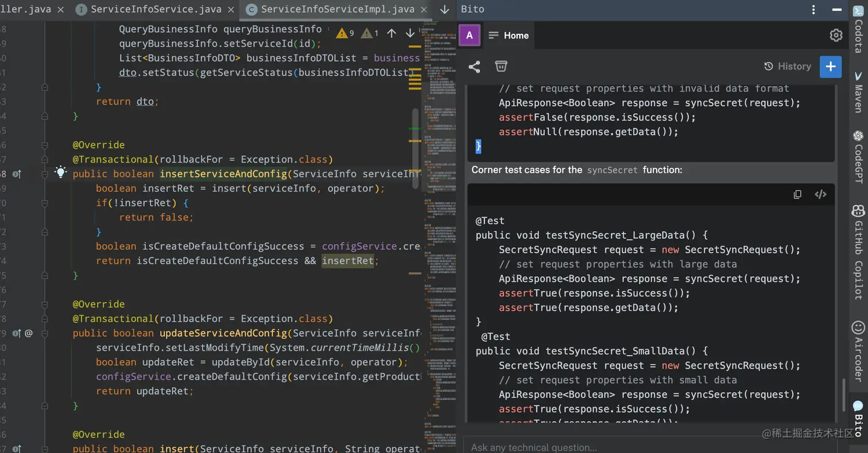
Task: Click the trash icon to clear Bito chat
Action: click(x=501, y=66)
